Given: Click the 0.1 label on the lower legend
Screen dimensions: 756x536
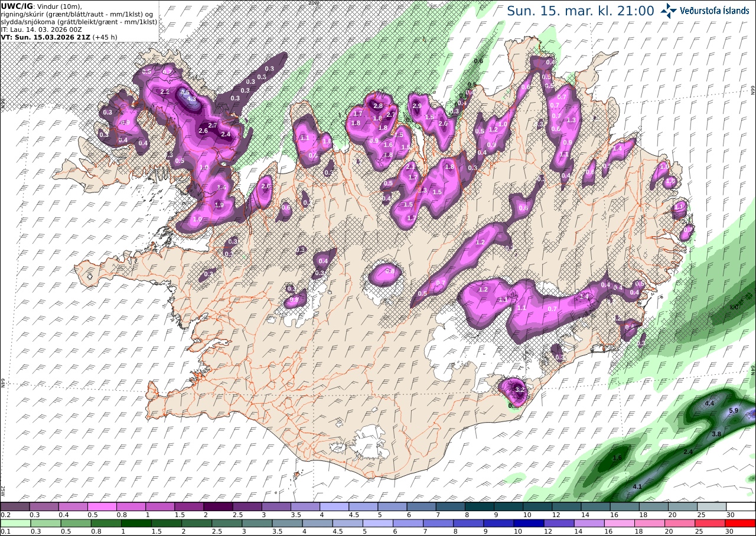Looking at the screenshot, I should coord(4,531).
